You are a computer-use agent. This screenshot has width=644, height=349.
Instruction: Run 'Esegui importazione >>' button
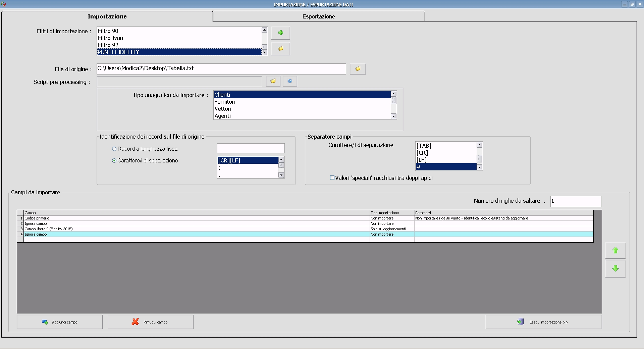click(543, 322)
